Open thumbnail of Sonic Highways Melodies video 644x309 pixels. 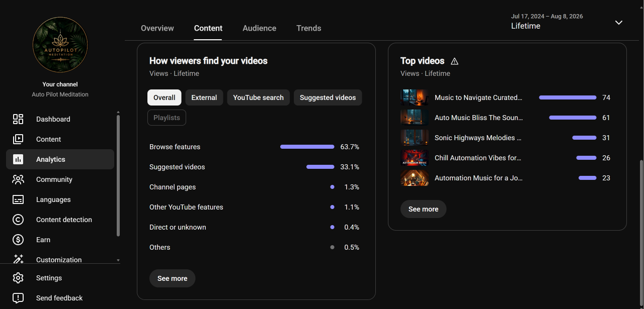415,138
